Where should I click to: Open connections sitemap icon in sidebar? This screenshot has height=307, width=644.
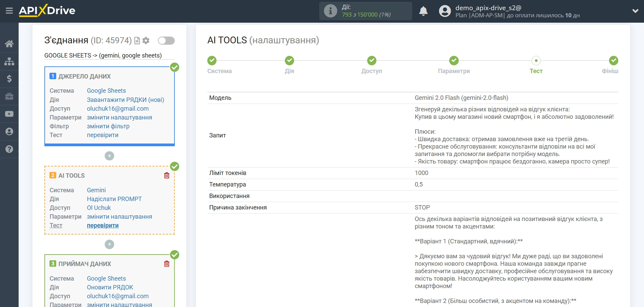[x=9, y=61]
